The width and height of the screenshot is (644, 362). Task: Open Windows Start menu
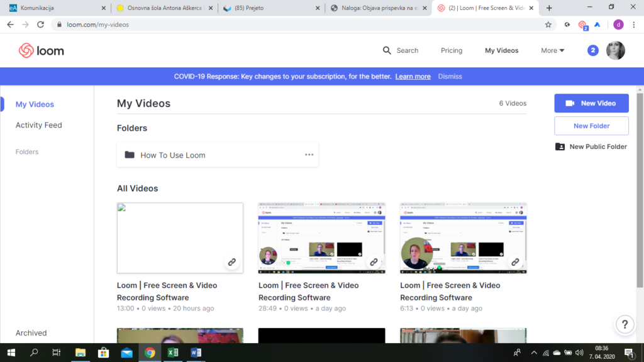point(11,353)
